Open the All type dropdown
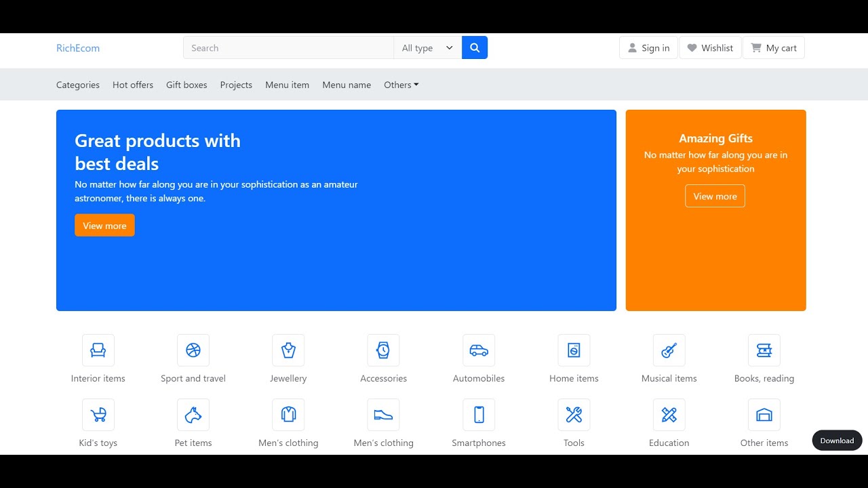 [x=427, y=48]
